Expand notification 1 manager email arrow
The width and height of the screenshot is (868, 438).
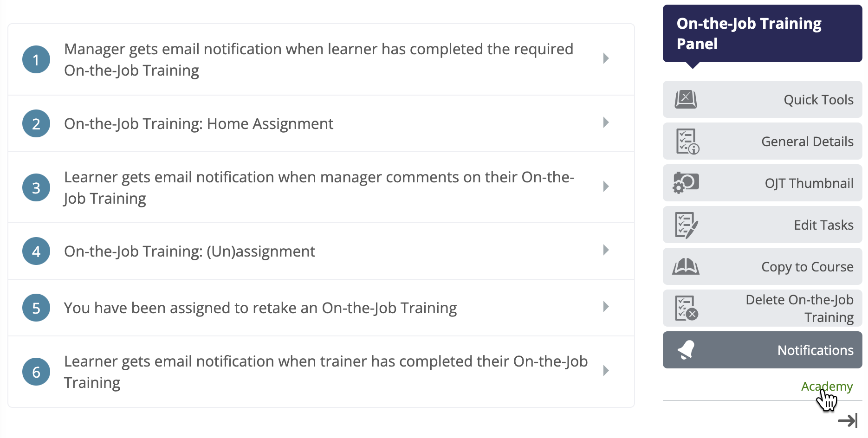tap(606, 58)
